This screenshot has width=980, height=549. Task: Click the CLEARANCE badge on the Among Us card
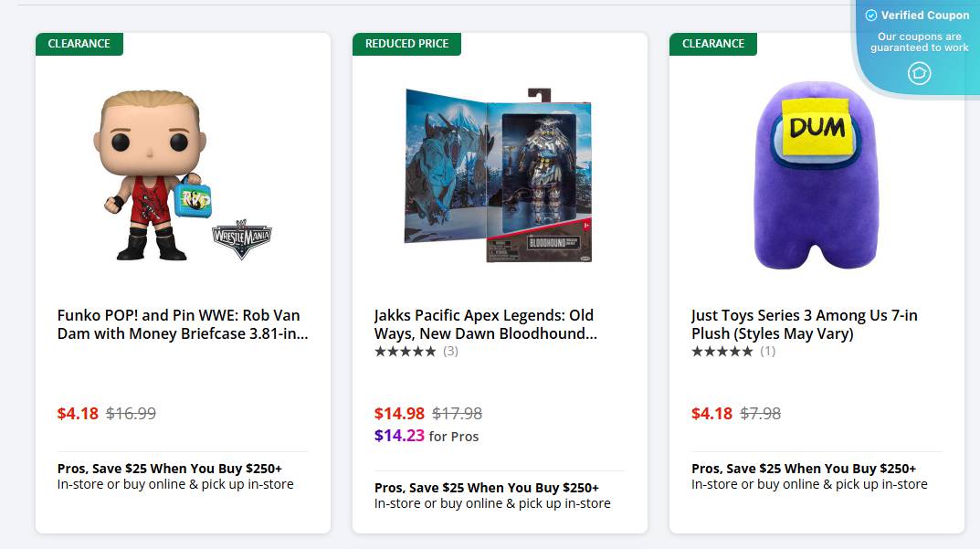click(x=712, y=43)
